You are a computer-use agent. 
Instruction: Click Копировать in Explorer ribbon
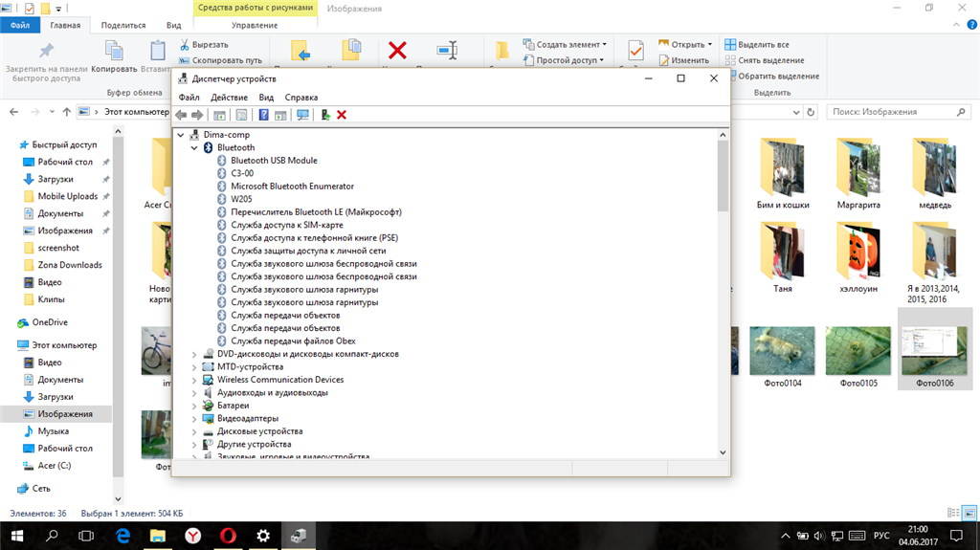click(x=114, y=56)
